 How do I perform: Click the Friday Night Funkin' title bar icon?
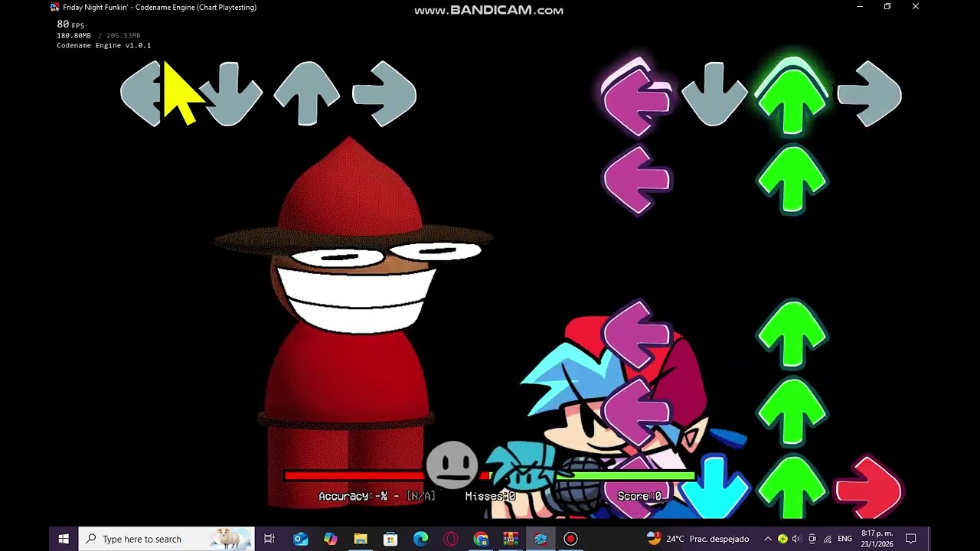54,7
